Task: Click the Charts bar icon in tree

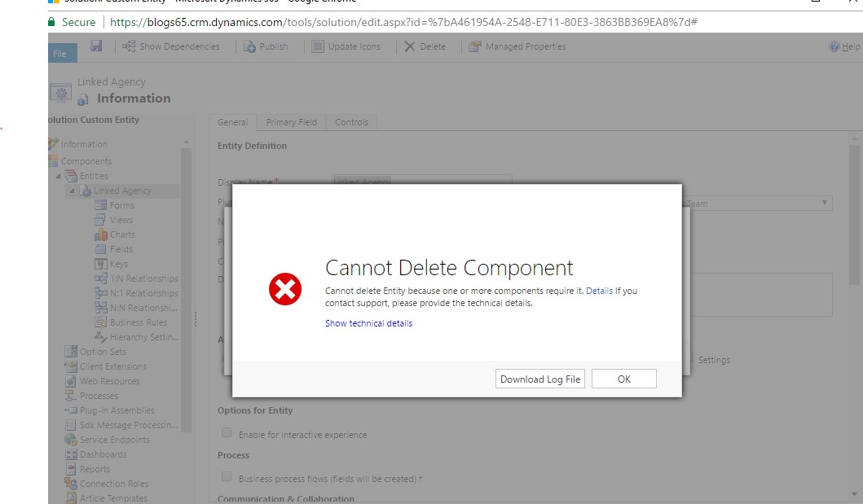Action: (100, 234)
